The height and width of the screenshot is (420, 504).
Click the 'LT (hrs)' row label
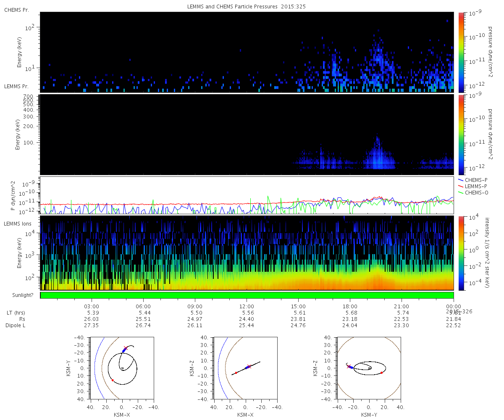pyautogui.click(x=15, y=313)
